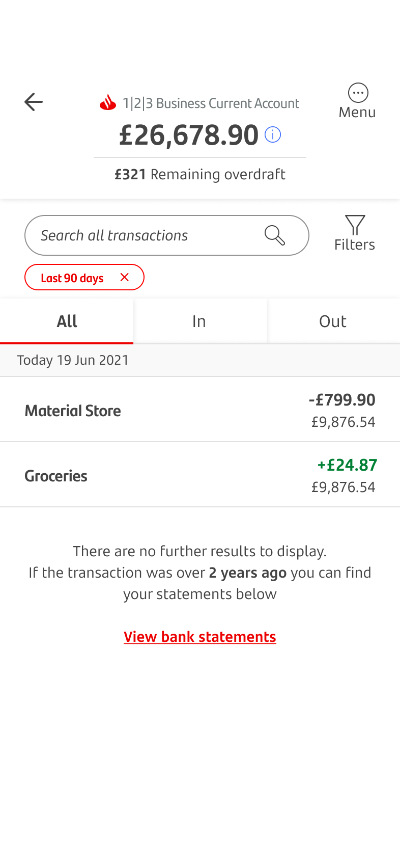Image resolution: width=400 pixels, height=868 pixels.
Task: Tap the blue balance info icon
Action: point(273,135)
